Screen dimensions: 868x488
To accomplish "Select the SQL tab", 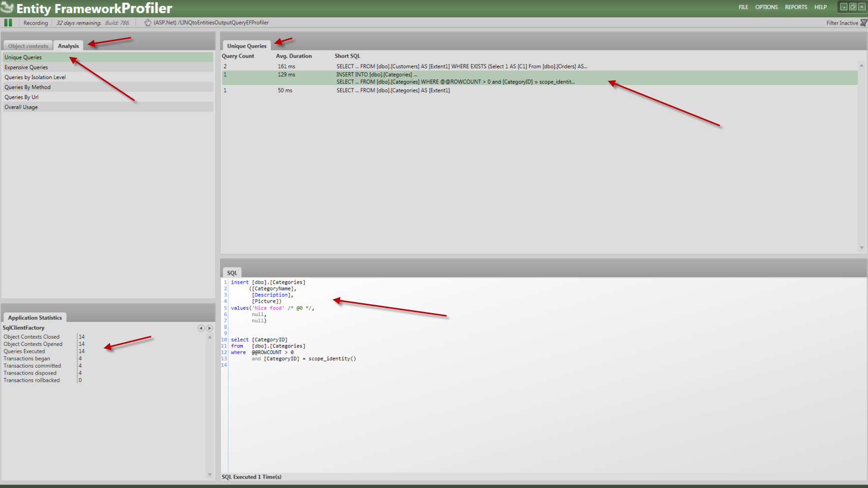I will click(232, 273).
